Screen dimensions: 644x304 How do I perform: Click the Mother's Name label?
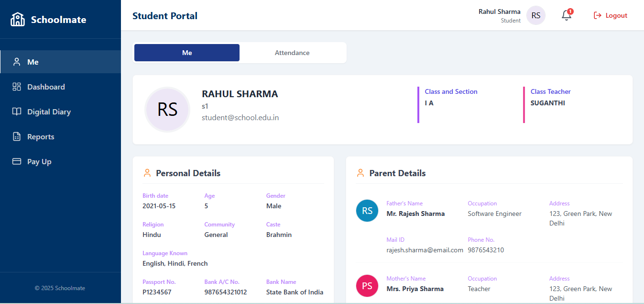coord(406,279)
